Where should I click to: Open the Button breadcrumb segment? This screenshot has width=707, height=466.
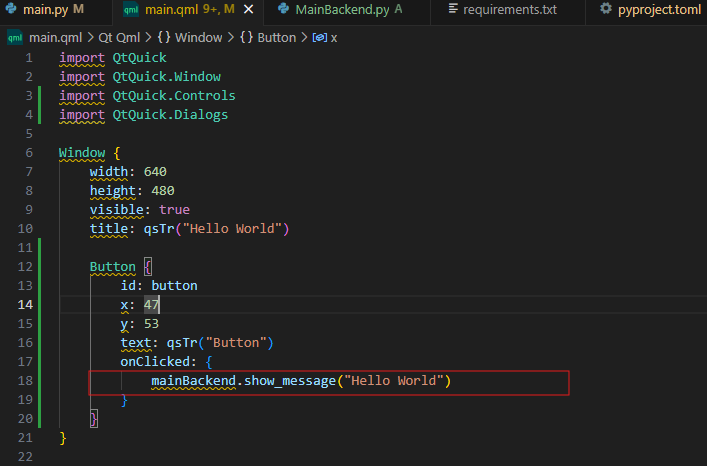click(268, 38)
